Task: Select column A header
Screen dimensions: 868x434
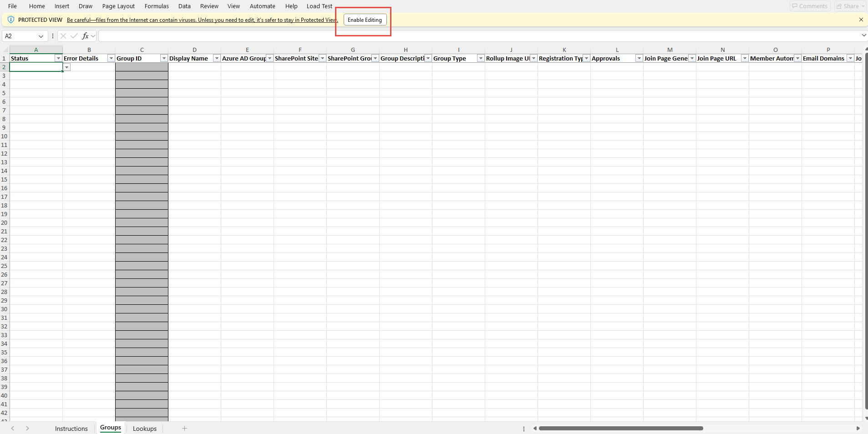Action: point(36,50)
